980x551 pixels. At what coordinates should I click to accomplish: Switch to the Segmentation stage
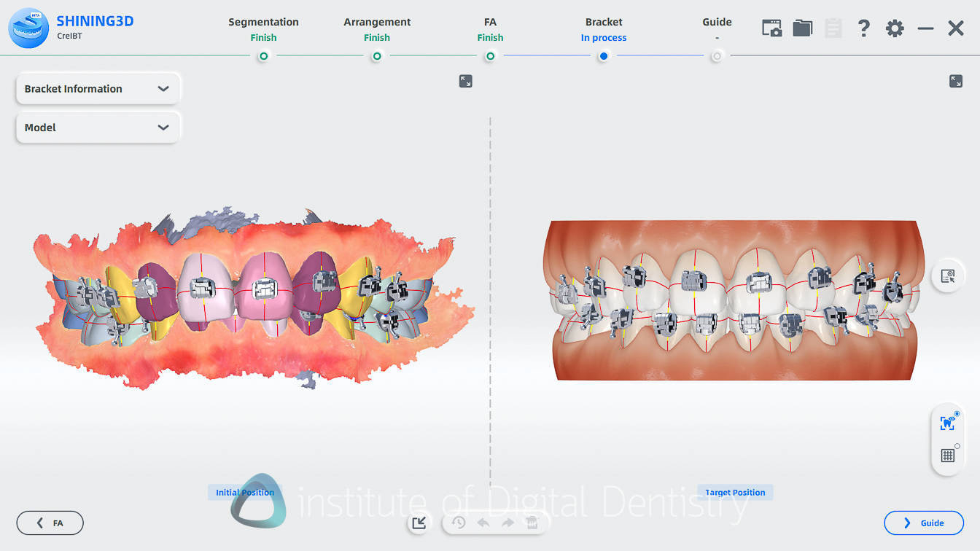tap(263, 22)
